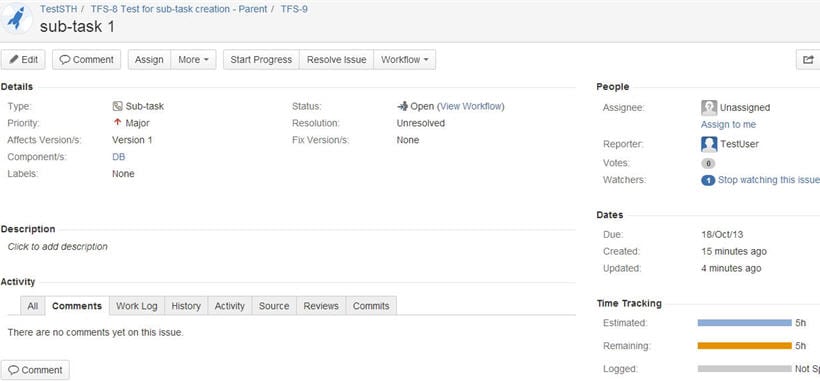Click the Labels None value
Image resolution: width=820 pixels, height=382 pixels.
(123, 174)
